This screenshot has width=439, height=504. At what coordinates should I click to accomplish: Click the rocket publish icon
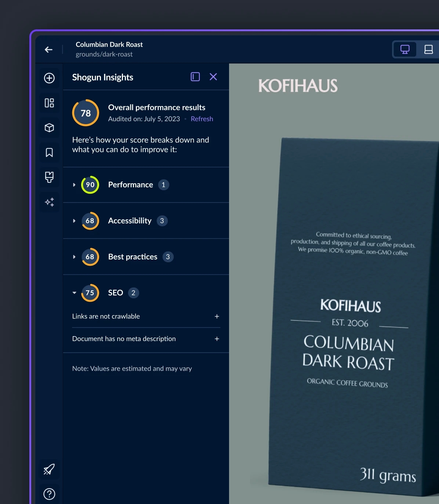49,469
